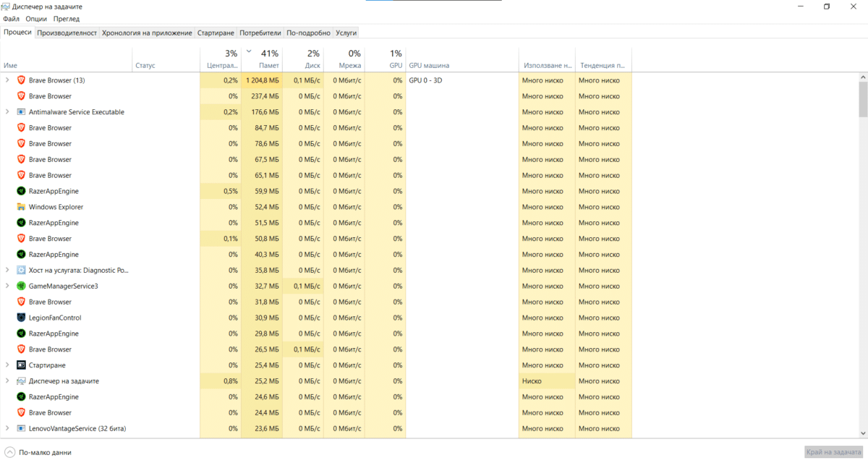Sort by Тенденция п... column header
868x463 pixels.
coord(603,59)
